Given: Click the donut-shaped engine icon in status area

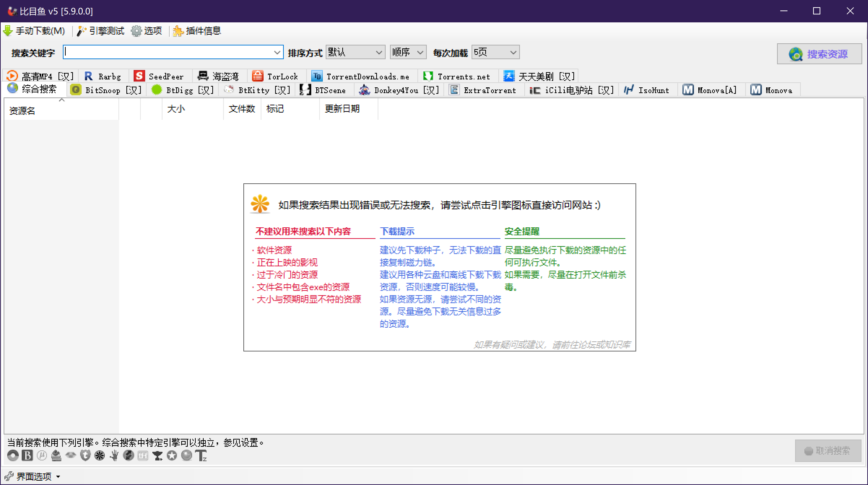Looking at the screenshot, I should pyautogui.click(x=13, y=455).
